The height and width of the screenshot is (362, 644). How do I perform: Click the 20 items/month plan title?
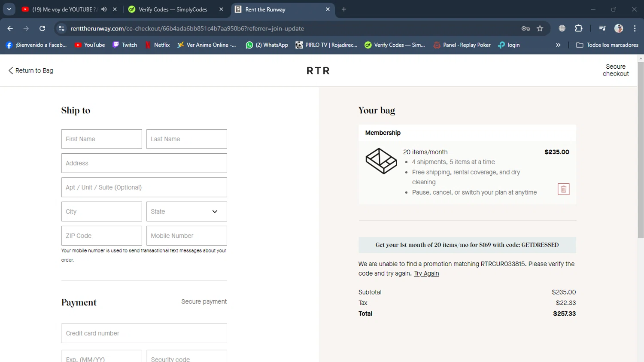point(425,152)
